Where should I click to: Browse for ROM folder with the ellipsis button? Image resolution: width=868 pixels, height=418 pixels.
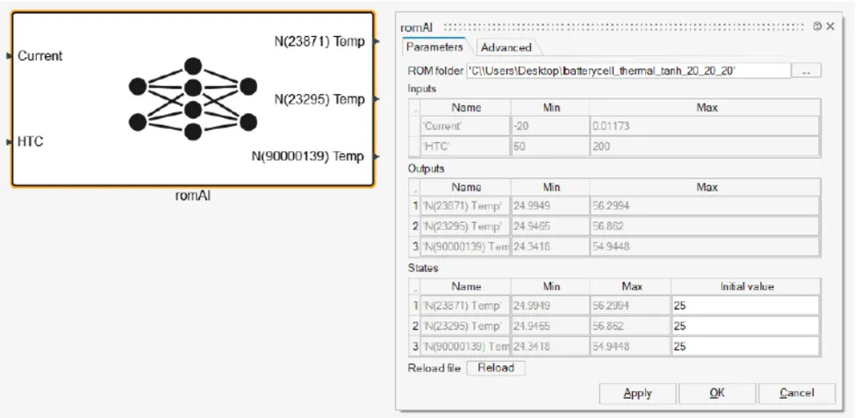(807, 70)
